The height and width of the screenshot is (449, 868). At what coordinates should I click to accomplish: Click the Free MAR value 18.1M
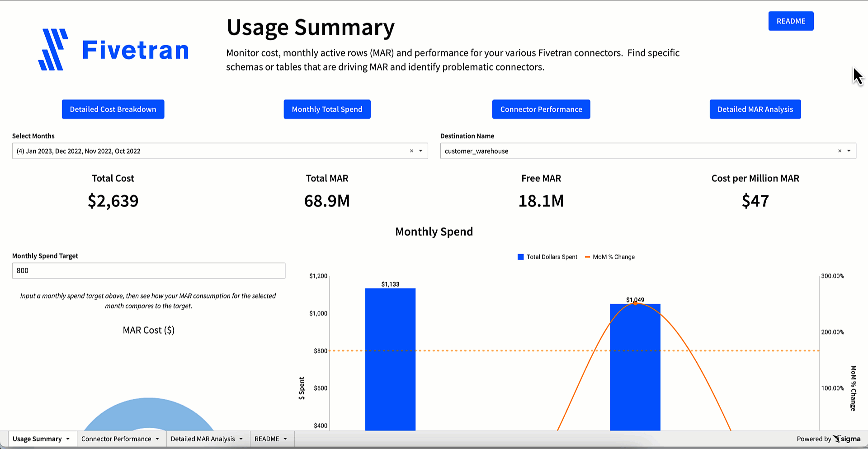point(541,201)
